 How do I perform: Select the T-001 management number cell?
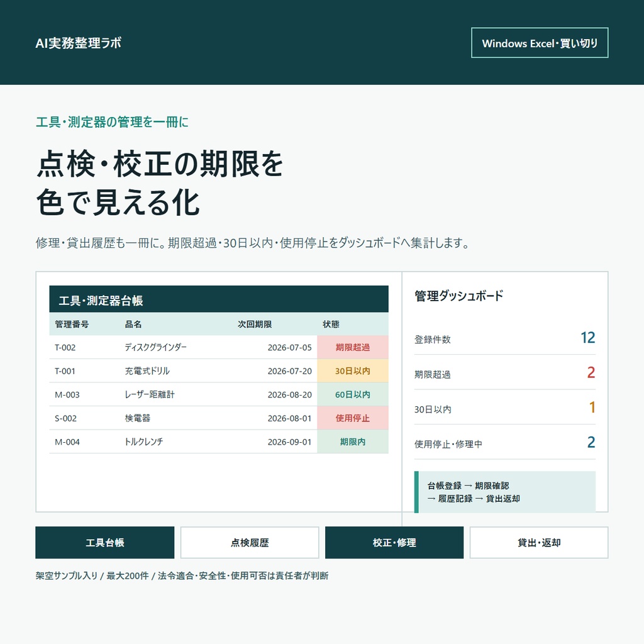coord(65,371)
